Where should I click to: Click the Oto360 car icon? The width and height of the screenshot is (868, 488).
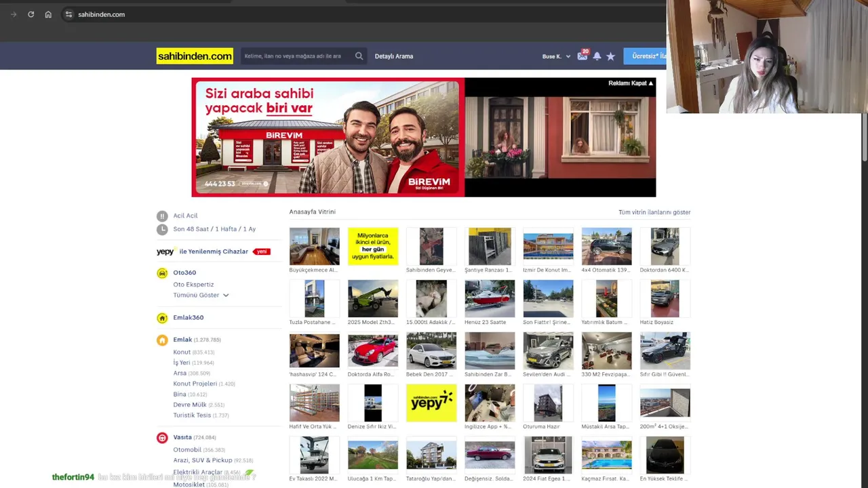coord(162,273)
